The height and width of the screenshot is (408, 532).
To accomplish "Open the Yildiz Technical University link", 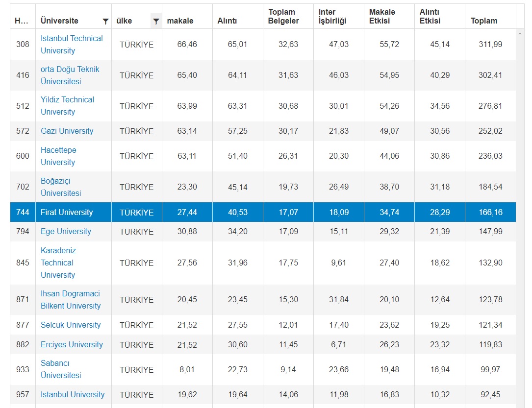I will [67, 106].
